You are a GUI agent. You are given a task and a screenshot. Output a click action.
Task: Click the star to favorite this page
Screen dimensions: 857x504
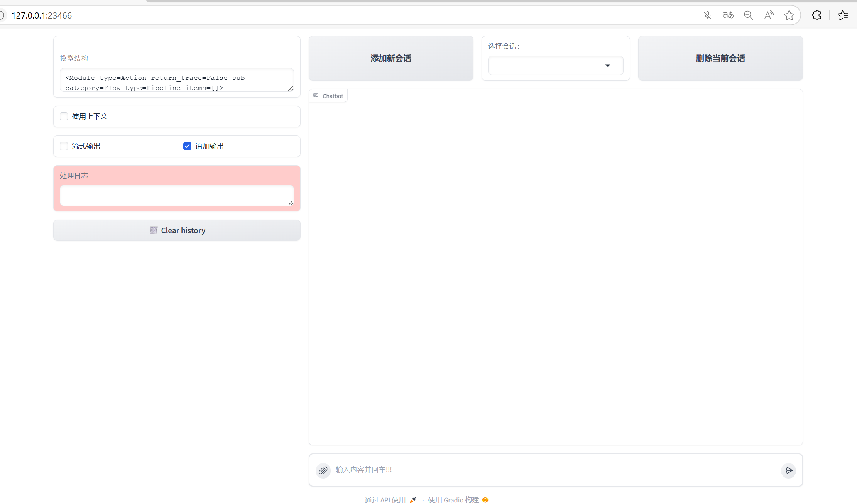tap(789, 15)
